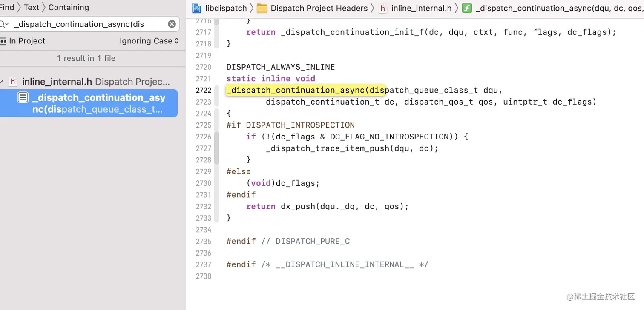Select the highlighted match on line 2722
Image resolution: width=644 pixels, height=310 pixels.
point(305,90)
